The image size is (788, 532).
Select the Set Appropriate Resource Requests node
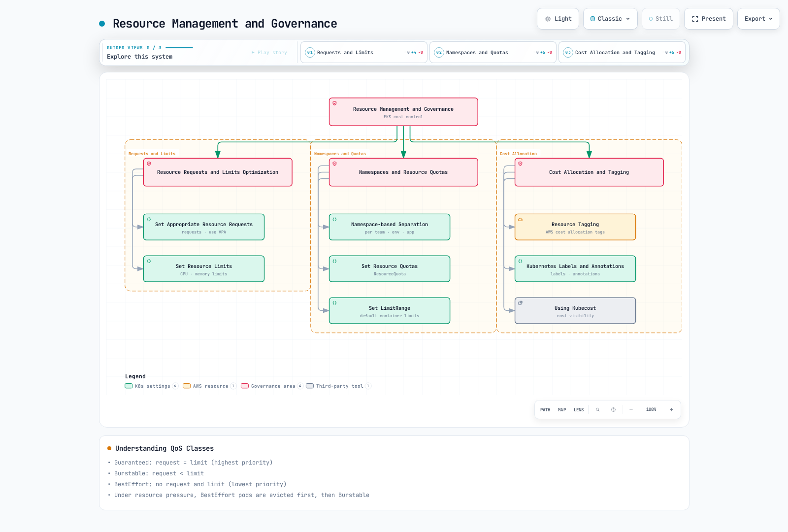point(204,227)
